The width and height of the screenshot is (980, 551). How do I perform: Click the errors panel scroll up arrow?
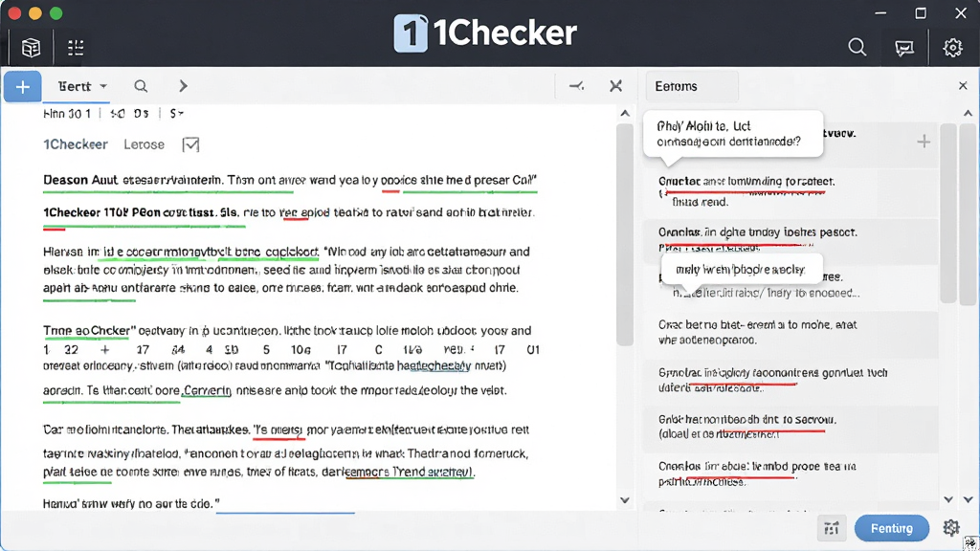pos(968,113)
